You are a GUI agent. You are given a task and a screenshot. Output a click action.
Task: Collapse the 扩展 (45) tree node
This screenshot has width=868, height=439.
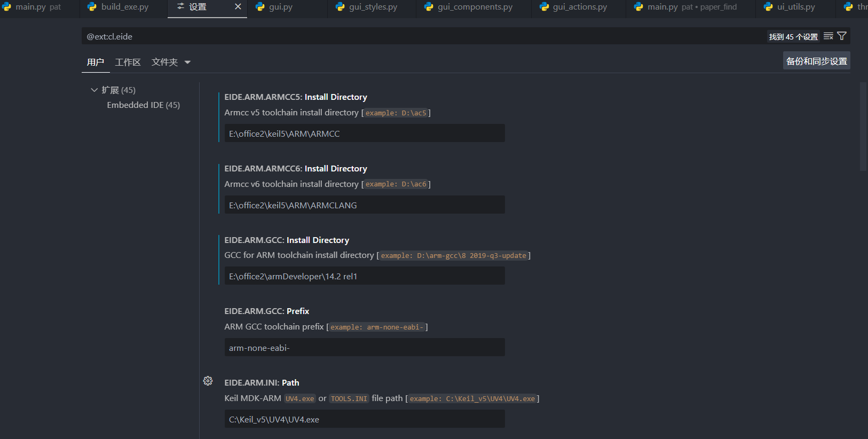(94, 90)
